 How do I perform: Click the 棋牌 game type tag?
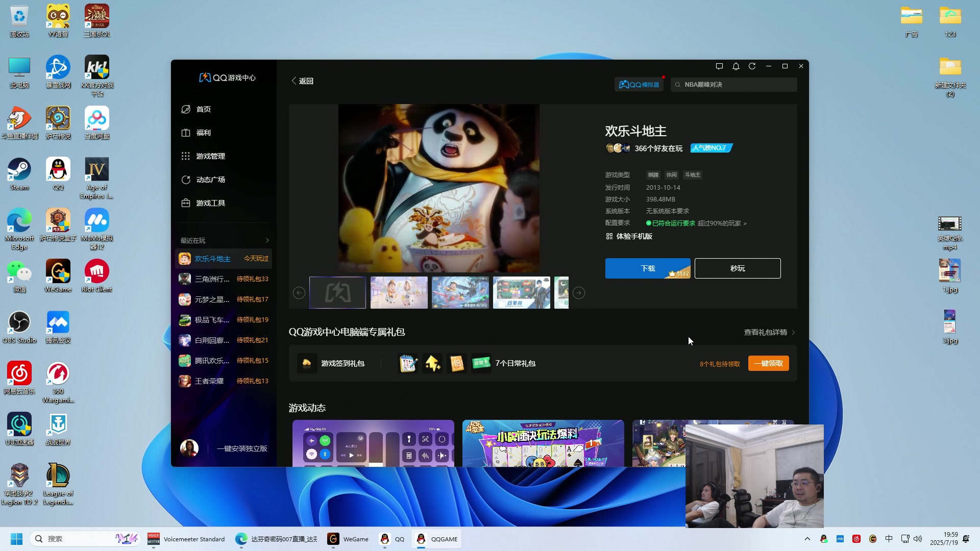pyautogui.click(x=653, y=175)
